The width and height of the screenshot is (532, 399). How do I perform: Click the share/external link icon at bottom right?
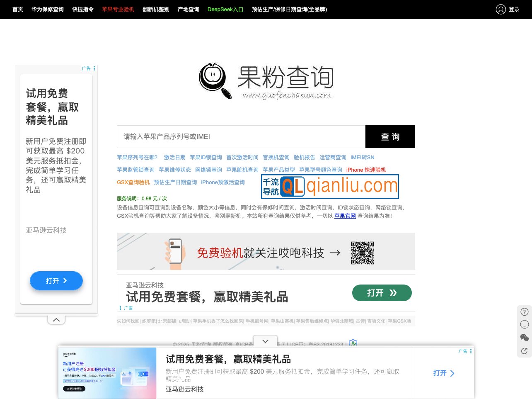[524, 351]
